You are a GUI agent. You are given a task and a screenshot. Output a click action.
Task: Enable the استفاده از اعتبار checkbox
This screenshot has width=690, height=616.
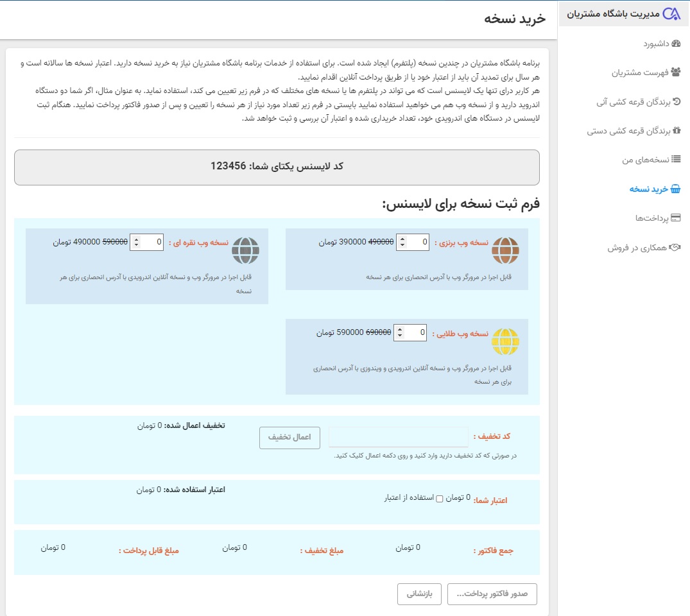coord(440,499)
